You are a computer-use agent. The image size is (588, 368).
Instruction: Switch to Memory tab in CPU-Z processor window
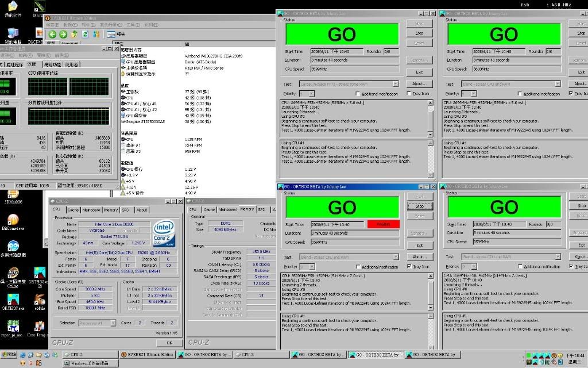(111, 210)
